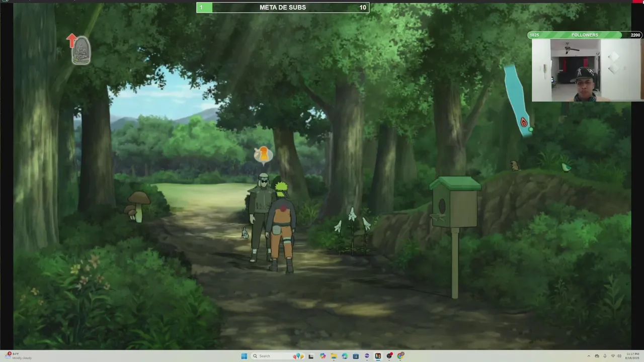Click the orange speech bubble above the masked ninja
This screenshot has height=362, width=644.
263,154
